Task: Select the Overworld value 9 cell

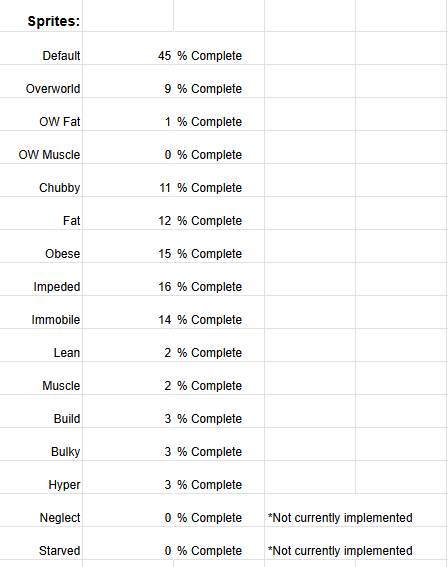Action: click(128, 81)
